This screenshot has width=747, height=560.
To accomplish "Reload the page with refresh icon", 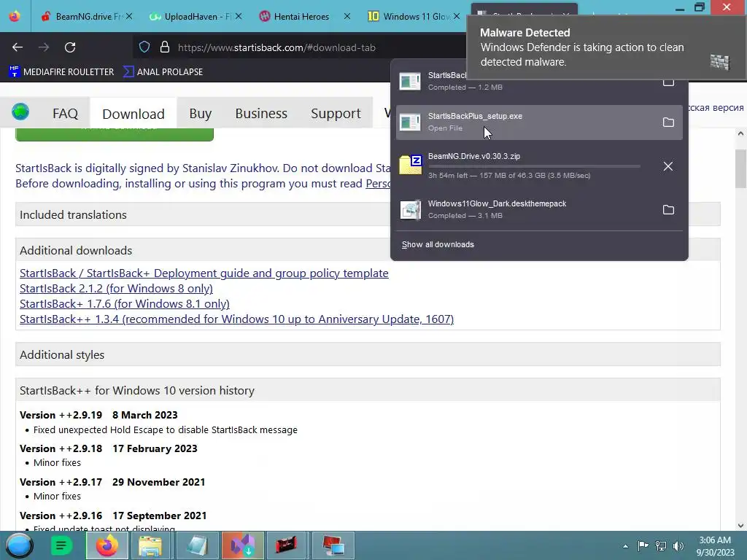I will click(x=70, y=47).
